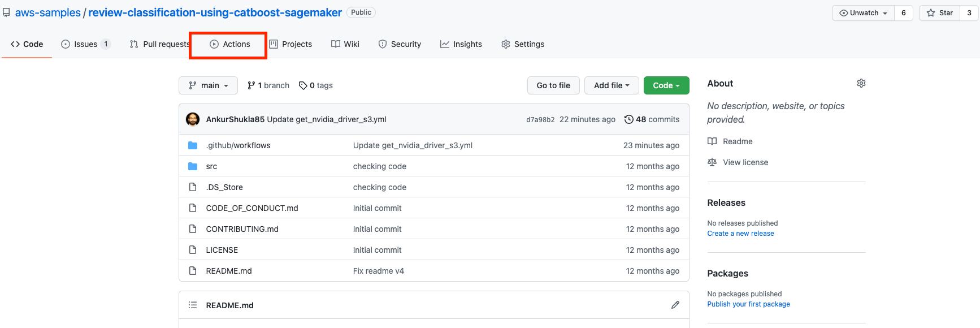Screen dimensions: 980x328
Task: Switch to the Issues tab
Action: 85,44
